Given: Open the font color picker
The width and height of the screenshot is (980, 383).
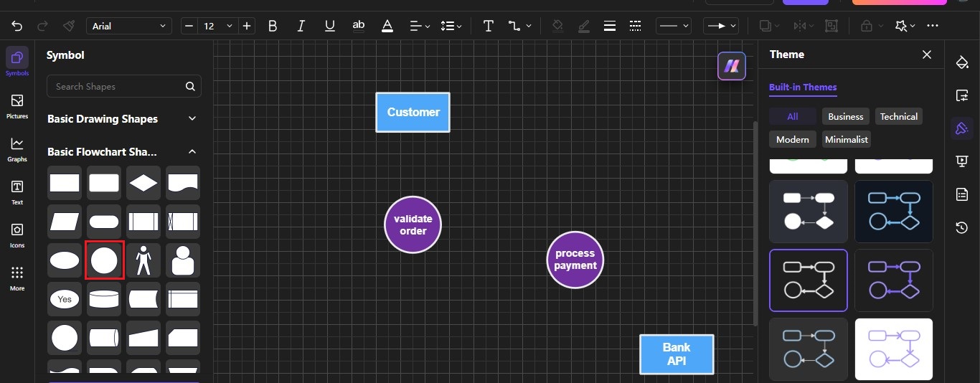Looking at the screenshot, I should 387,26.
